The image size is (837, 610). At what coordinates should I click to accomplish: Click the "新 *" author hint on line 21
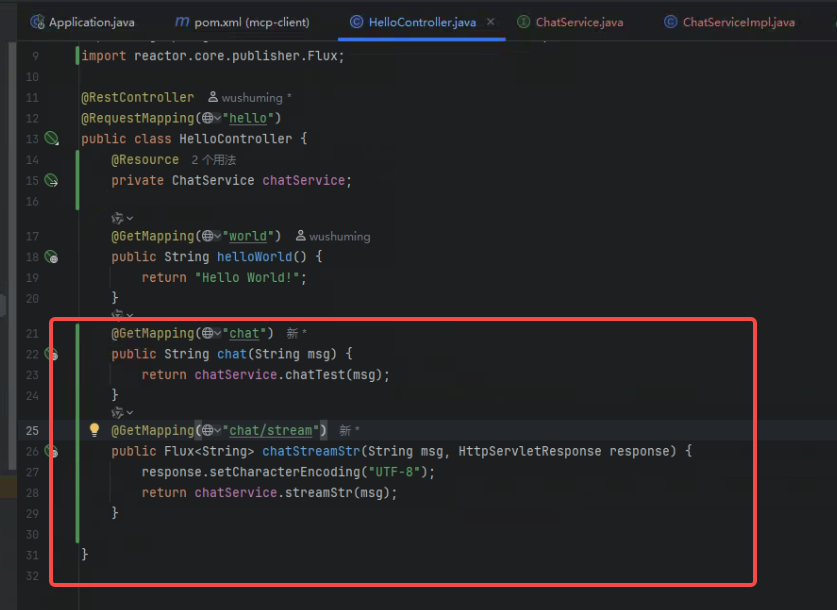(x=297, y=333)
